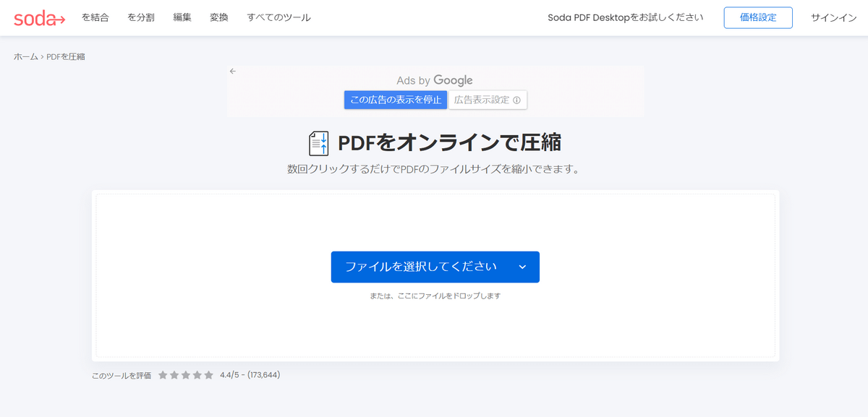Click the info icon beside 広告表示設定
Viewport: 868px width, 417px height.
pos(516,100)
